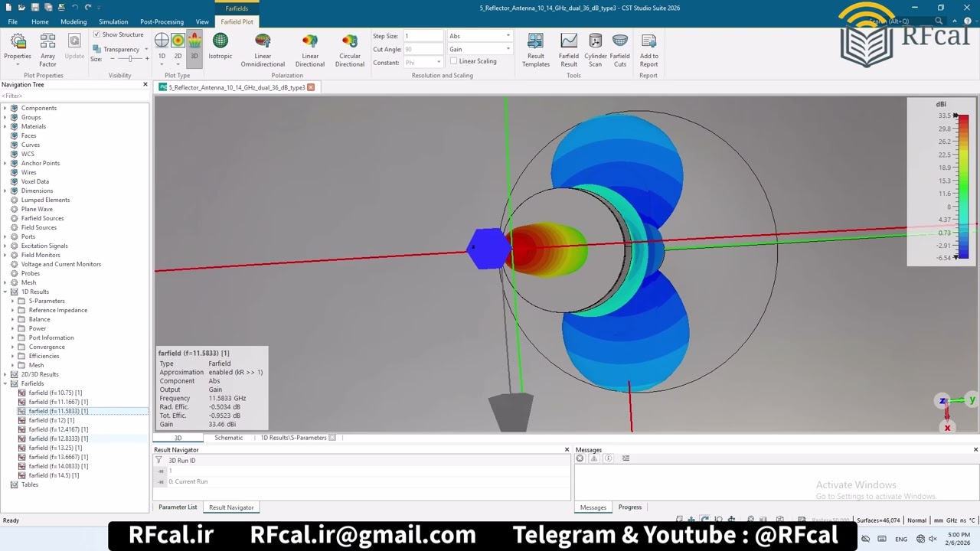Screen dimensions: 980x551
Task: Switch to the Simulation ribbon tab
Action: tap(113, 21)
